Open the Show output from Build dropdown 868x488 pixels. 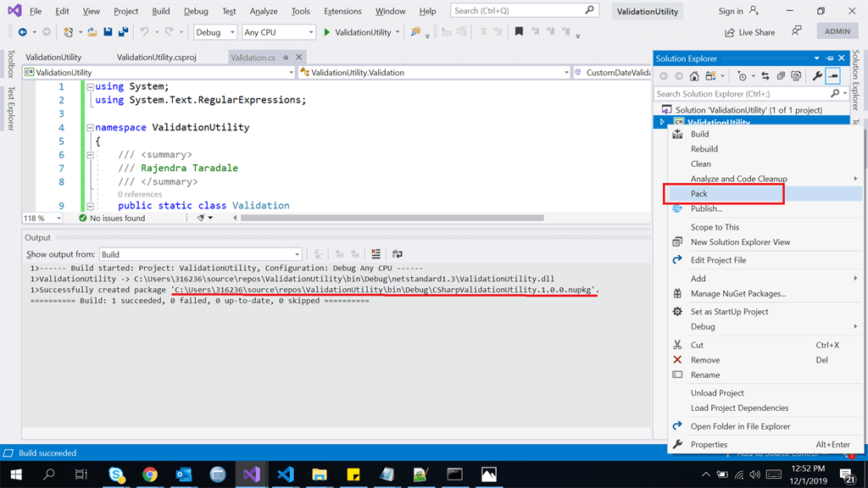point(200,254)
